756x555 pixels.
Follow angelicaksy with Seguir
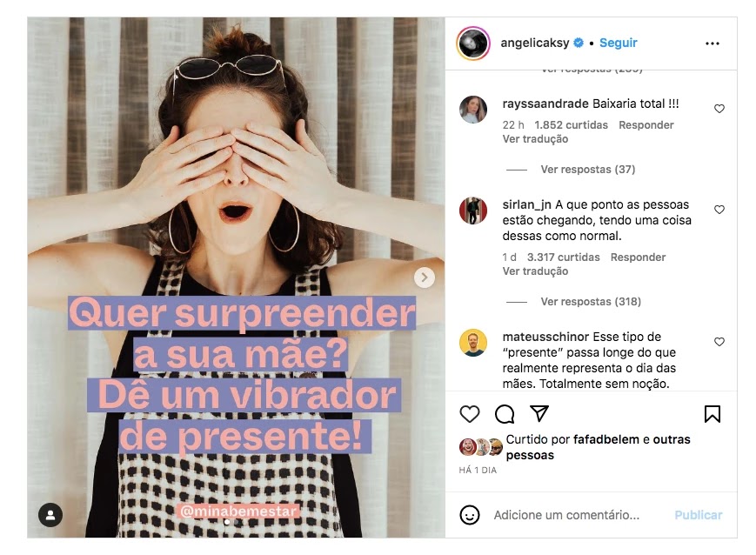coord(618,43)
